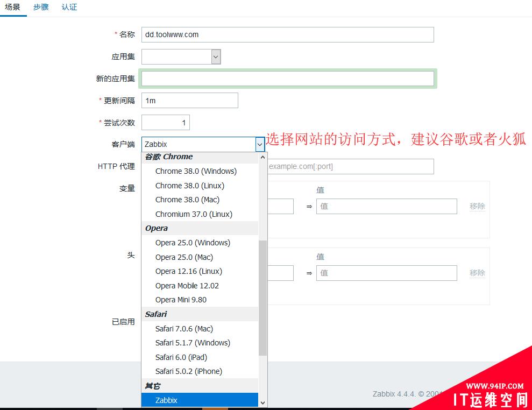The width and height of the screenshot is (532, 410).
Task: Click the 尝试次数 field
Action: (165, 123)
